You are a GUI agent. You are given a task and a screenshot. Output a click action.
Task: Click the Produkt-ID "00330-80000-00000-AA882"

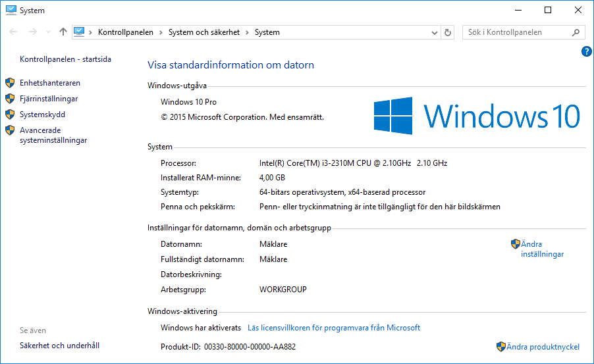coord(250,347)
